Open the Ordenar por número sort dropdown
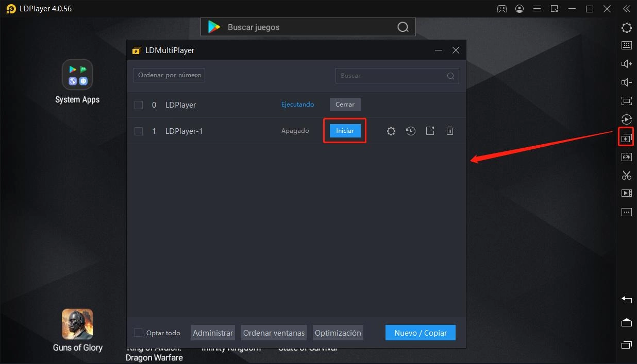 [169, 75]
